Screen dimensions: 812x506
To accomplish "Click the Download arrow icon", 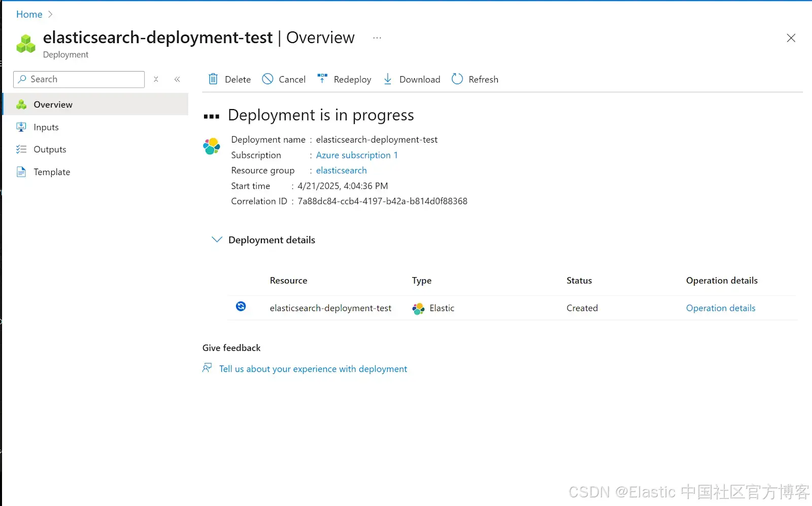I will coord(388,79).
